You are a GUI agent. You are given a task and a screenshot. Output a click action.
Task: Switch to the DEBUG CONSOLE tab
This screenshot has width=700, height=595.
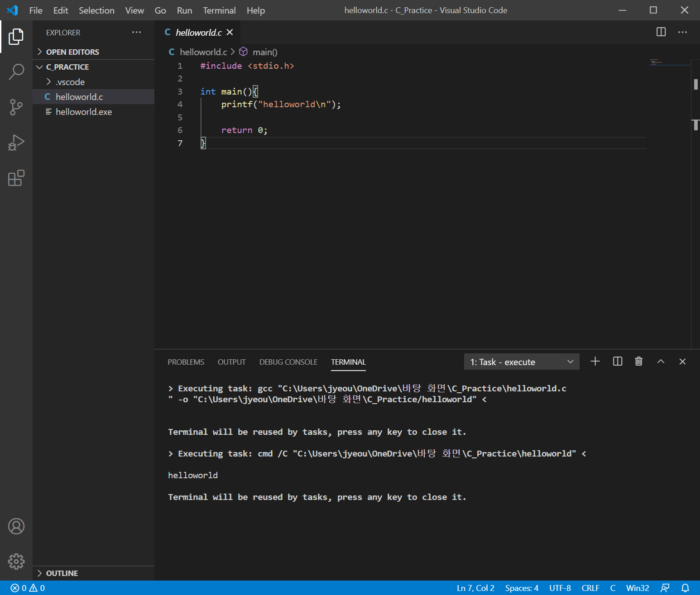coord(288,362)
